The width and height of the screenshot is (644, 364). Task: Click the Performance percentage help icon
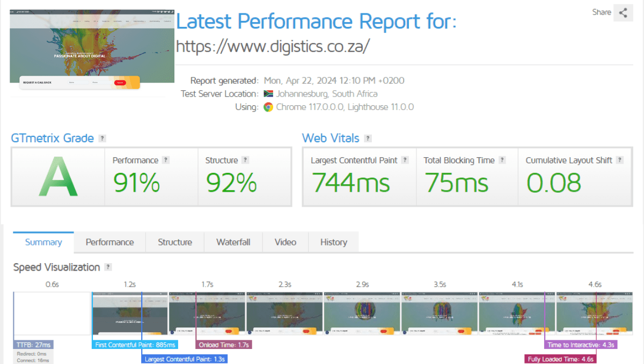(x=165, y=159)
